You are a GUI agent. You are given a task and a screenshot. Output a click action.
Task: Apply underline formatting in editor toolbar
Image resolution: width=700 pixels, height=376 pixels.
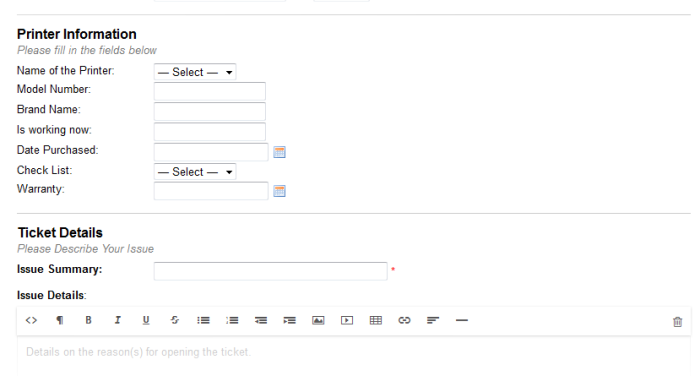146,320
